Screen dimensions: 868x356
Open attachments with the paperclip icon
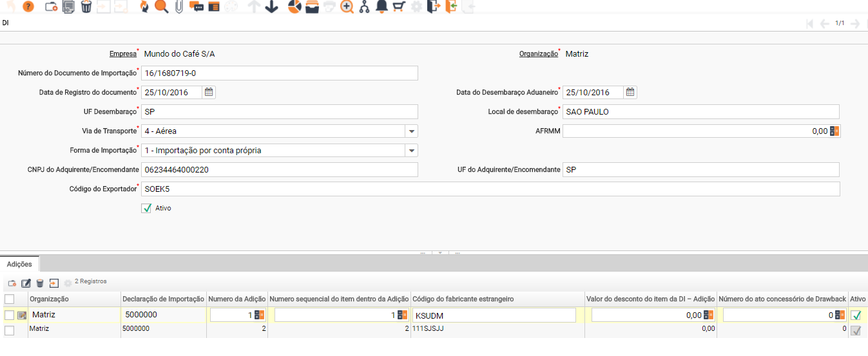(178, 7)
